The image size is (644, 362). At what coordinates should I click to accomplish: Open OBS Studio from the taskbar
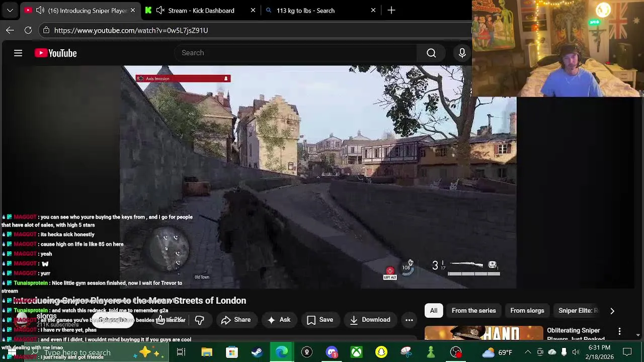[x=456, y=352]
